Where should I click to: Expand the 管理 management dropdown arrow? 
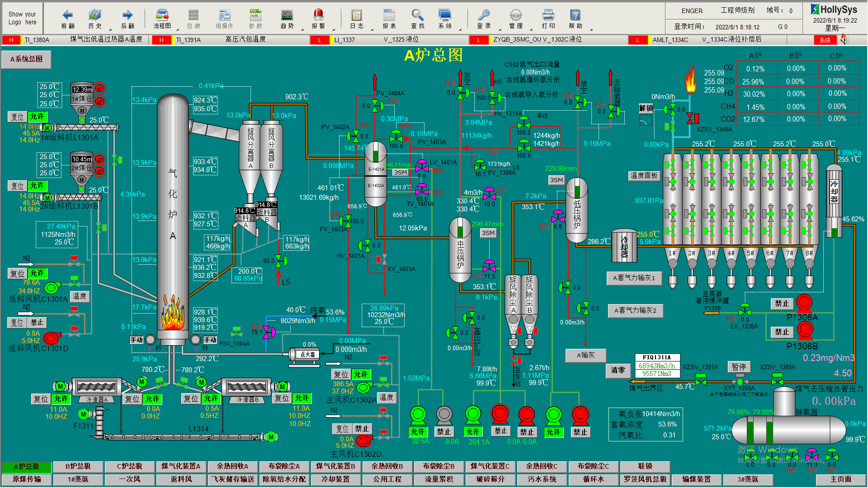tap(532, 30)
